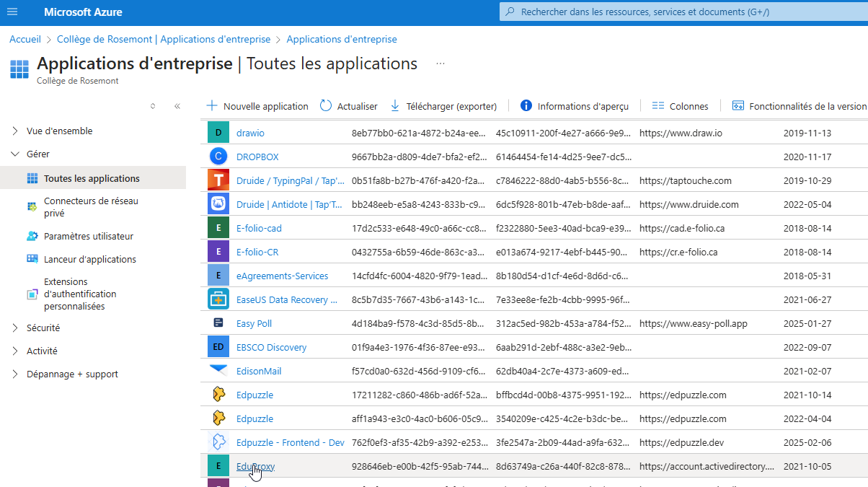Click Nouvelle application button
This screenshot has width=868, height=487.
(257, 106)
